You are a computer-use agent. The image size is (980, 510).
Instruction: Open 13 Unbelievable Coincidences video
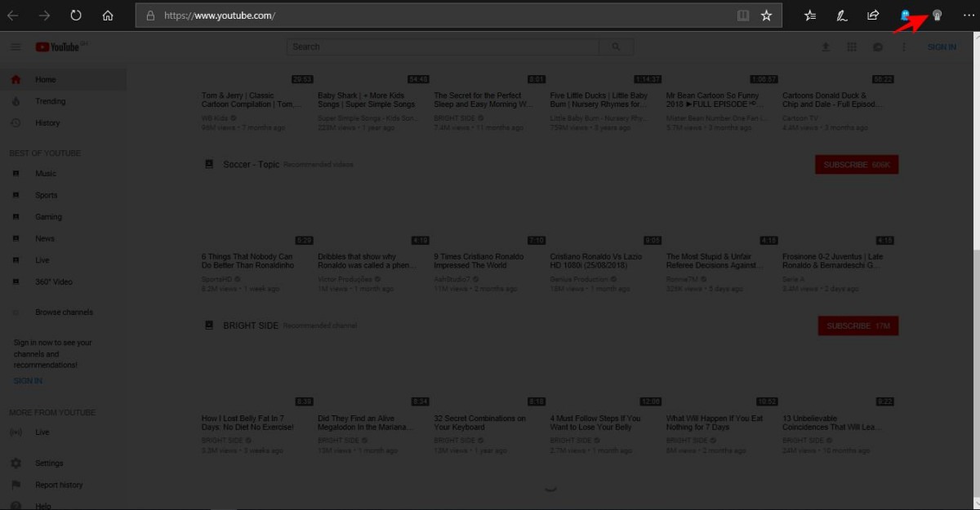tap(831, 423)
